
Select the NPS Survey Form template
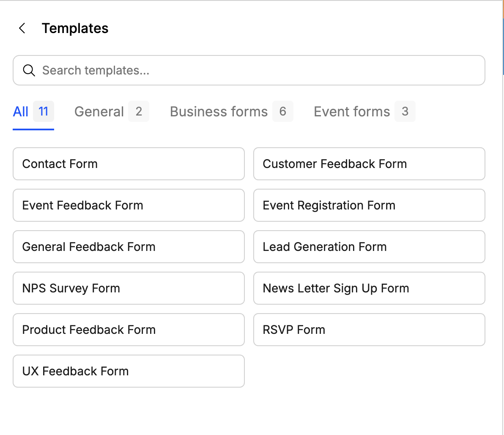point(129,288)
